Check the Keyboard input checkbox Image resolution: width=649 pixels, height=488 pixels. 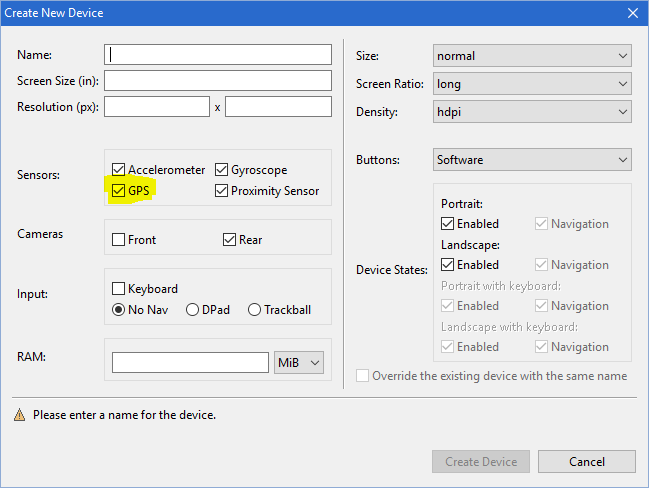[119, 289]
